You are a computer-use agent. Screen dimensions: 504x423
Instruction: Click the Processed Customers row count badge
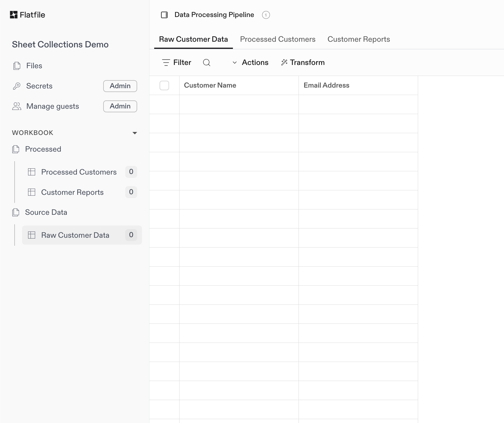pos(131,172)
